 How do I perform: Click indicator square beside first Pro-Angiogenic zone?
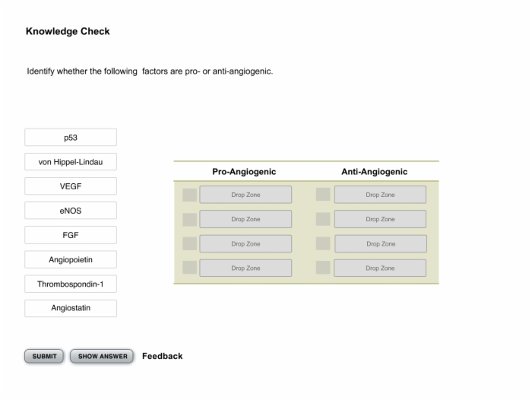pos(190,195)
